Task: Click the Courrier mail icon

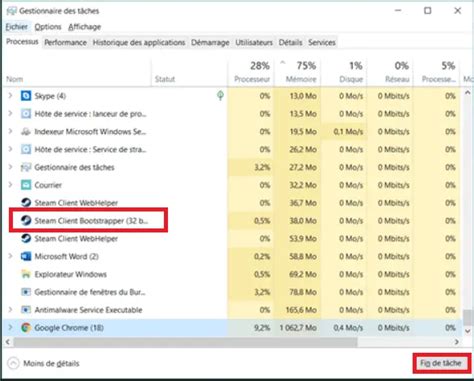Action: pos(26,185)
